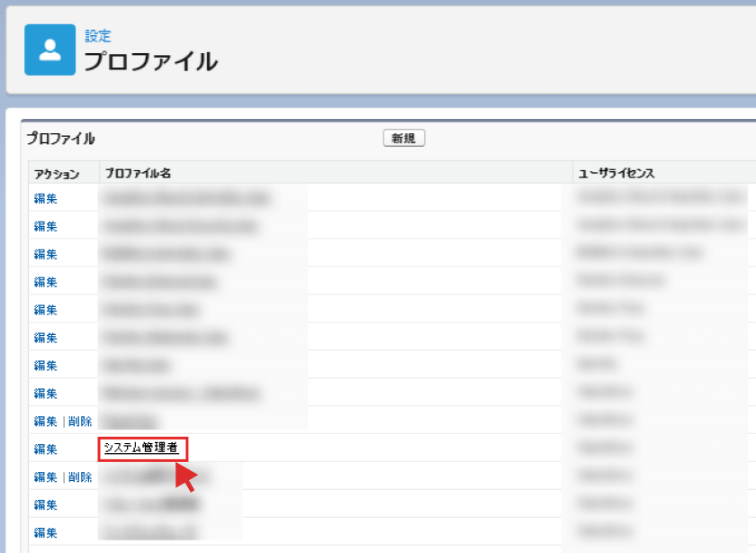
Task: Click the プロファイル list section heading
Action: pos(60,139)
